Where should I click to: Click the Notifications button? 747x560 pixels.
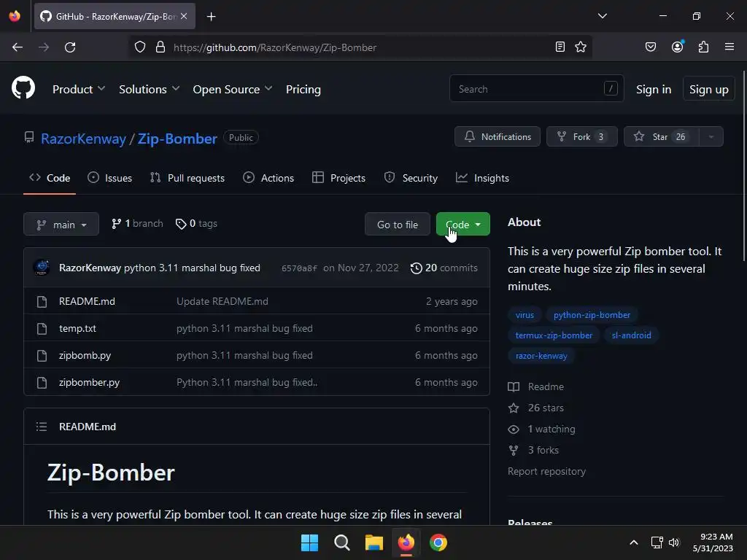coord(498,136)
